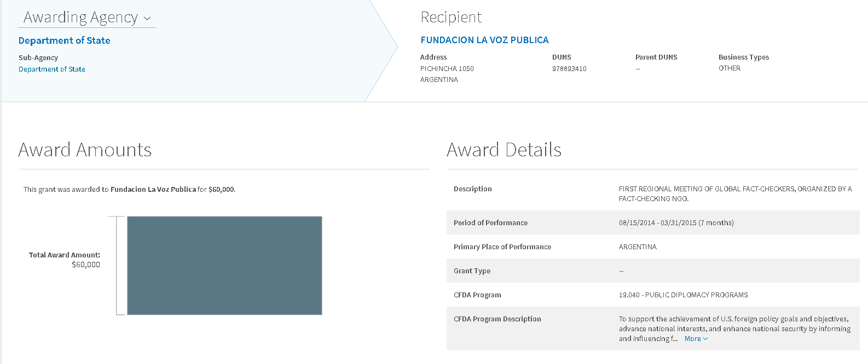Click the chevron beside Awarding Agency

click(x=147, y=19)
